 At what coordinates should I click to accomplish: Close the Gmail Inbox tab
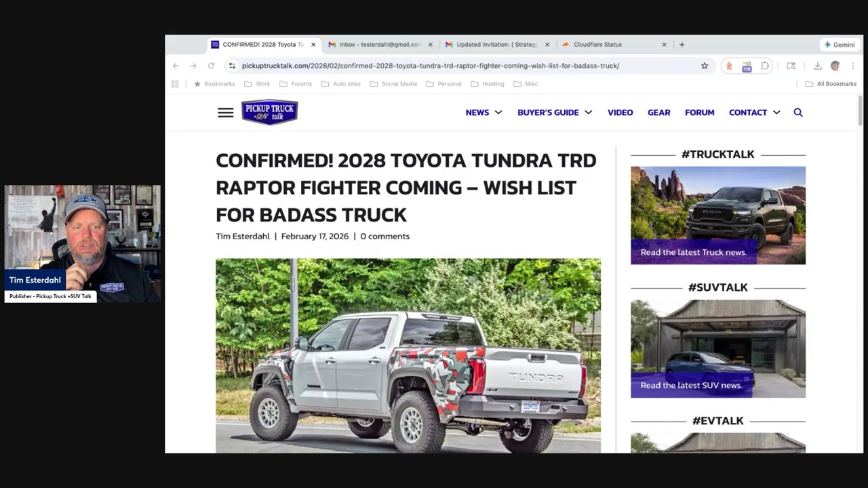[430, 45]
